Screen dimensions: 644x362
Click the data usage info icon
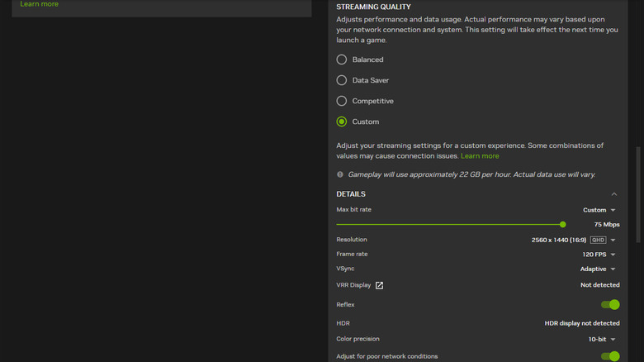point(340,174)
